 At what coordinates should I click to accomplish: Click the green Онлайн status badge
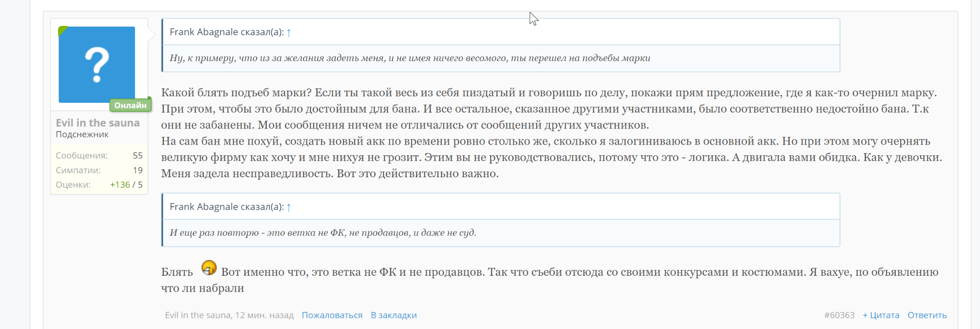point(130,105)
